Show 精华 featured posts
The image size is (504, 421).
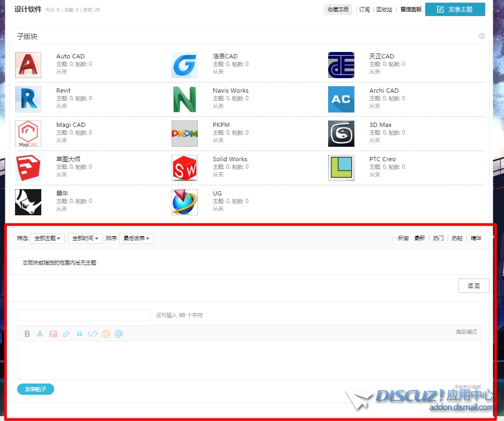[x=476, y=238]
